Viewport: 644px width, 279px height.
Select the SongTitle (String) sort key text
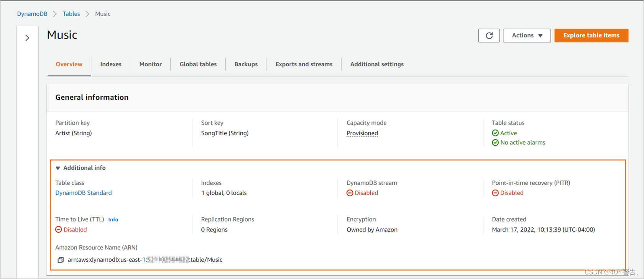click(x=225, y=133)
